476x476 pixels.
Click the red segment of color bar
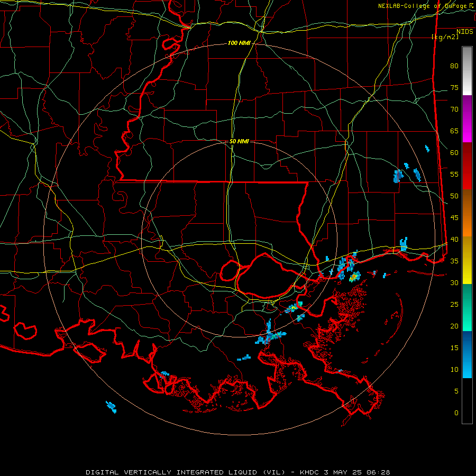tap(467, 166)
